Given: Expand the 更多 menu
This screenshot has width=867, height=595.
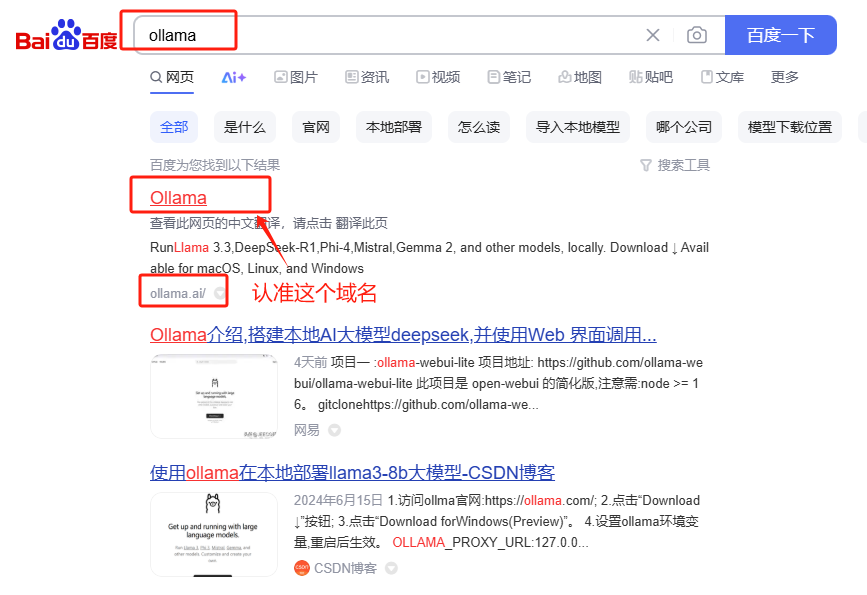Looking at the screenshot, I should (x=784, y=76).
